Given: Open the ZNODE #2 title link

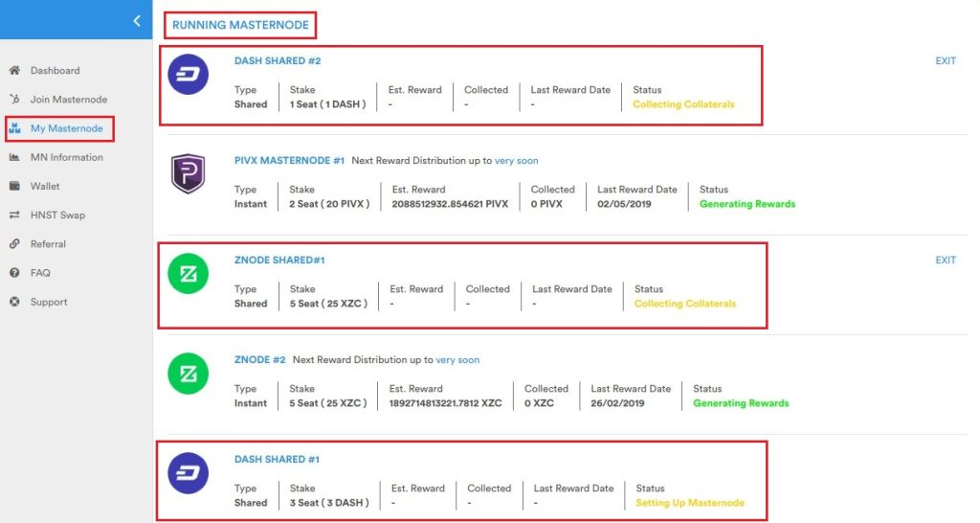Looking at the screenshot, I should [x=259, y=360].
